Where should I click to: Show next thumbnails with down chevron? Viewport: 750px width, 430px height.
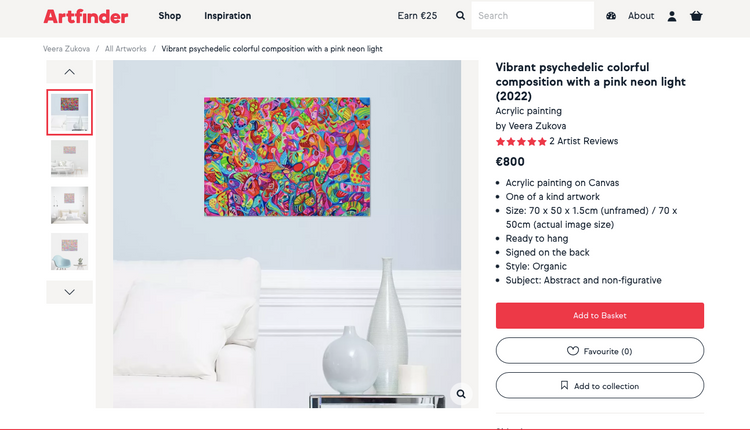point(69,292)
